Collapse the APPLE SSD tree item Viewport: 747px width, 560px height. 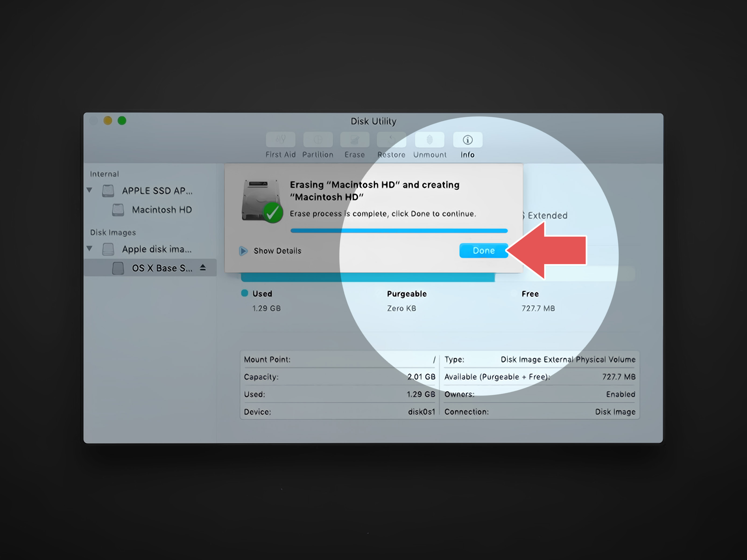pos(89,190)
